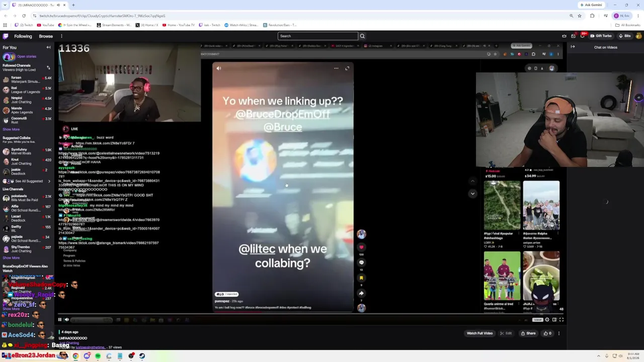The height and width of the screenshot is (362, 644).
Task: Open the Whispers inbox icon
Action: click(x=573, y=36)
